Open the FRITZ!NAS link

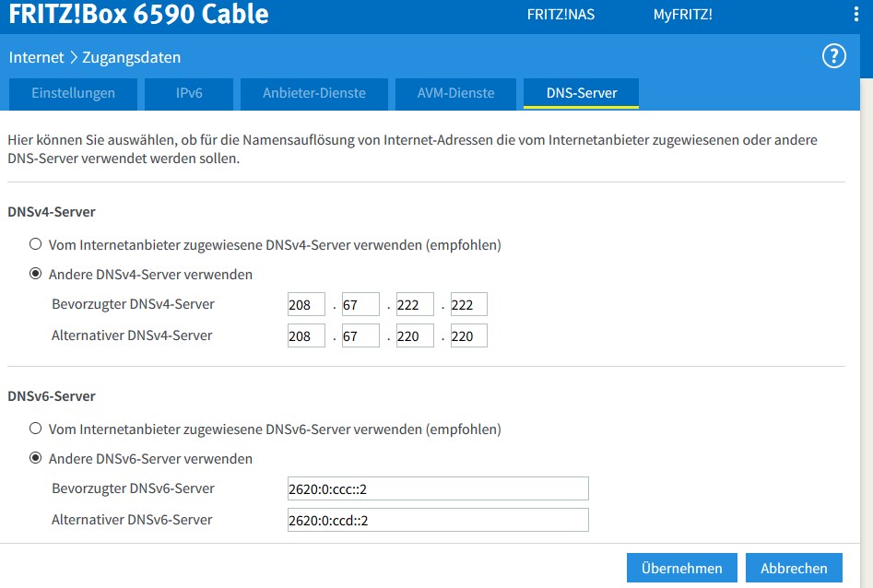560,15
